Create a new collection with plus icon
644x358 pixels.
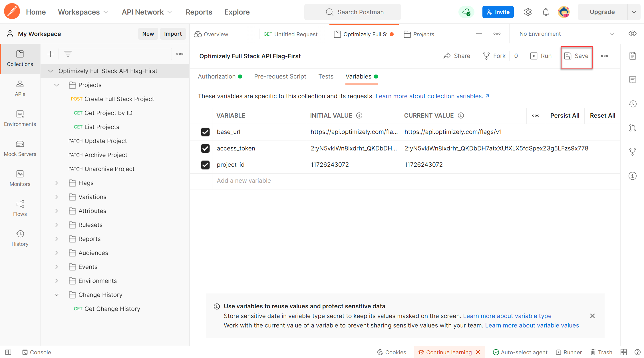(51, 54)
